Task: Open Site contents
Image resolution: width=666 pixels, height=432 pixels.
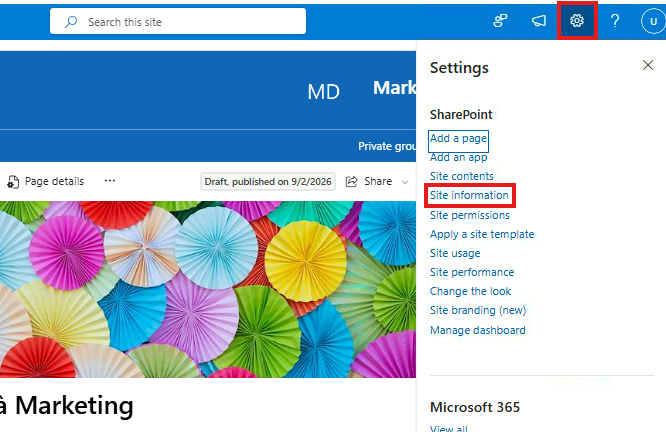Action: point(462,176)
